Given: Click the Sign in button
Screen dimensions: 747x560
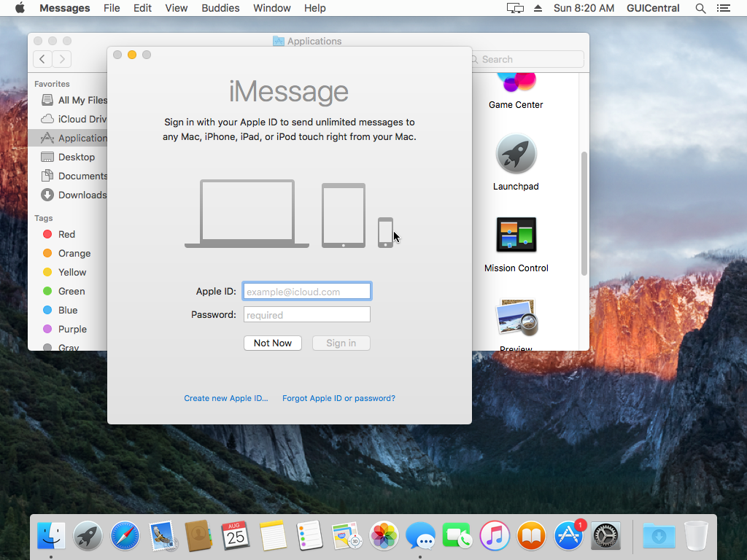Looking at the screenshot, I should coord(341,343).
